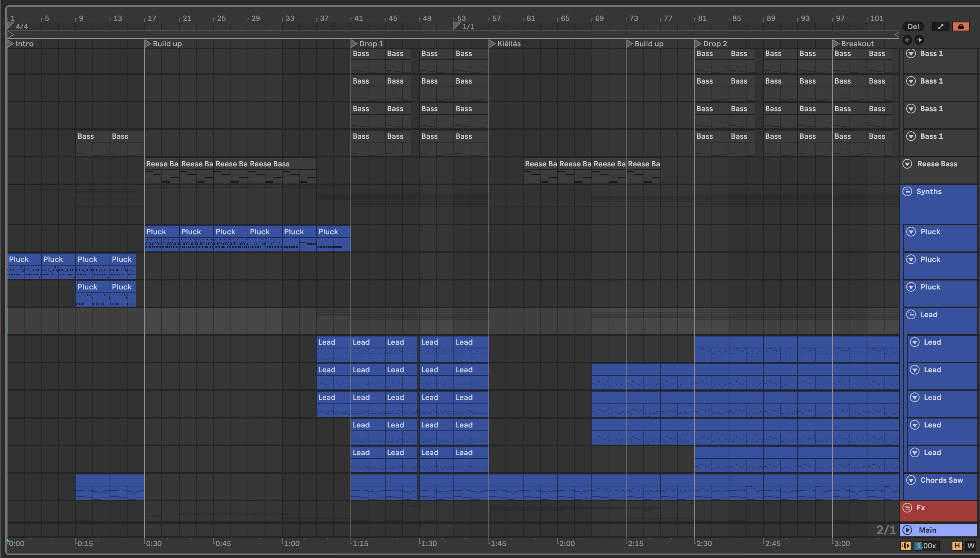Toggle the automation mode button
Screen dimensions: 980x558
click(x=940, y=26)
